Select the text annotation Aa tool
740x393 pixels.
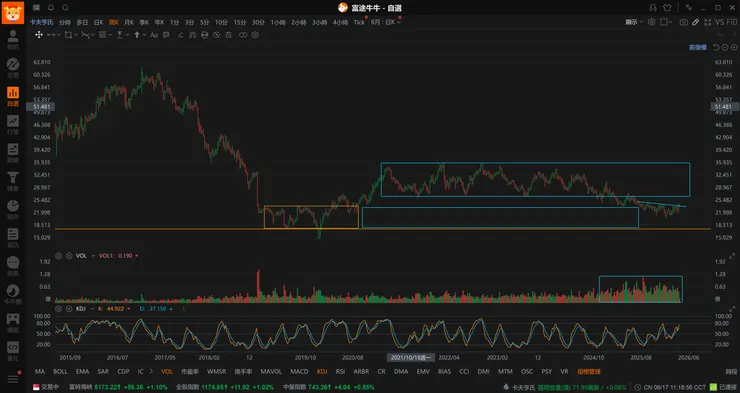click(x=154, y=35)
